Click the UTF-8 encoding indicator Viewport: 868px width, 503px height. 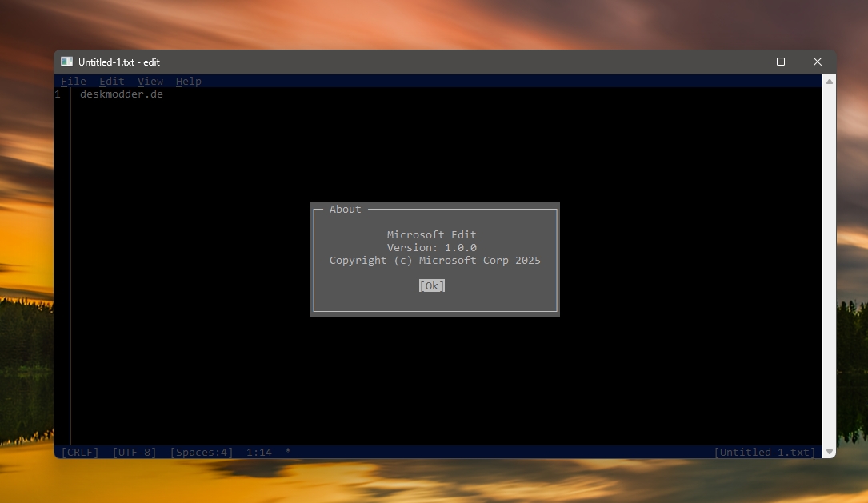(x=134, y=452)
